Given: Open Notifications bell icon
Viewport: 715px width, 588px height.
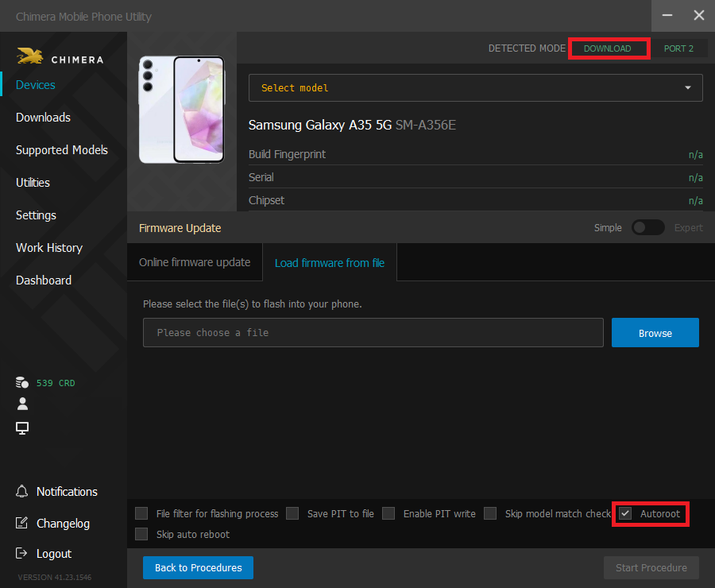Looking at the screenshot, I should coord(22,492).
